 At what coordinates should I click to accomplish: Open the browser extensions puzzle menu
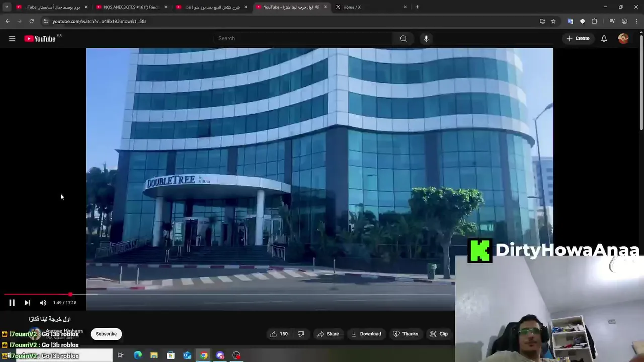594,21
